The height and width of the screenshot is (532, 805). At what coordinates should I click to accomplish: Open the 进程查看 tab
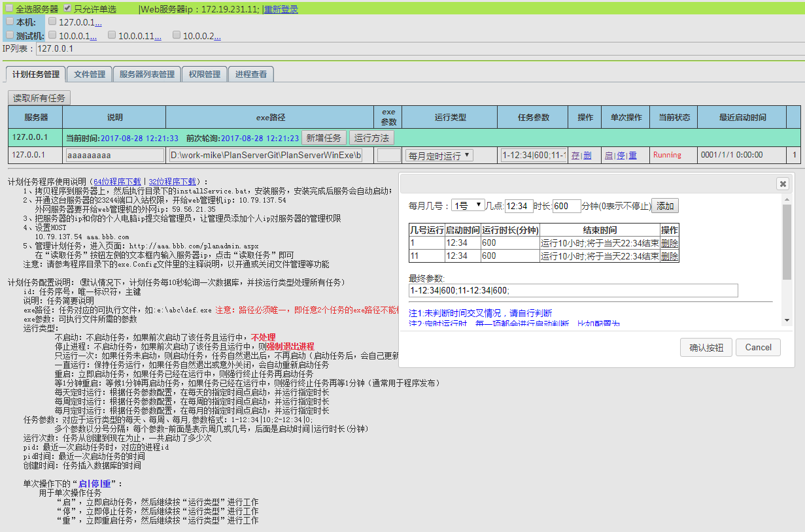251,75
